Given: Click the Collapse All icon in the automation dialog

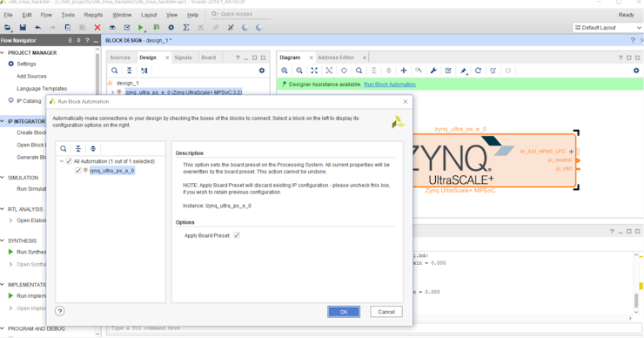Looking at the screenshot, I should coord(78,148).
